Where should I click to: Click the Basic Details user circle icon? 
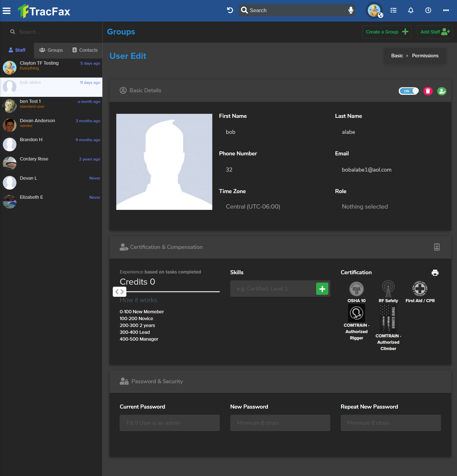click(x=123, y=90)
